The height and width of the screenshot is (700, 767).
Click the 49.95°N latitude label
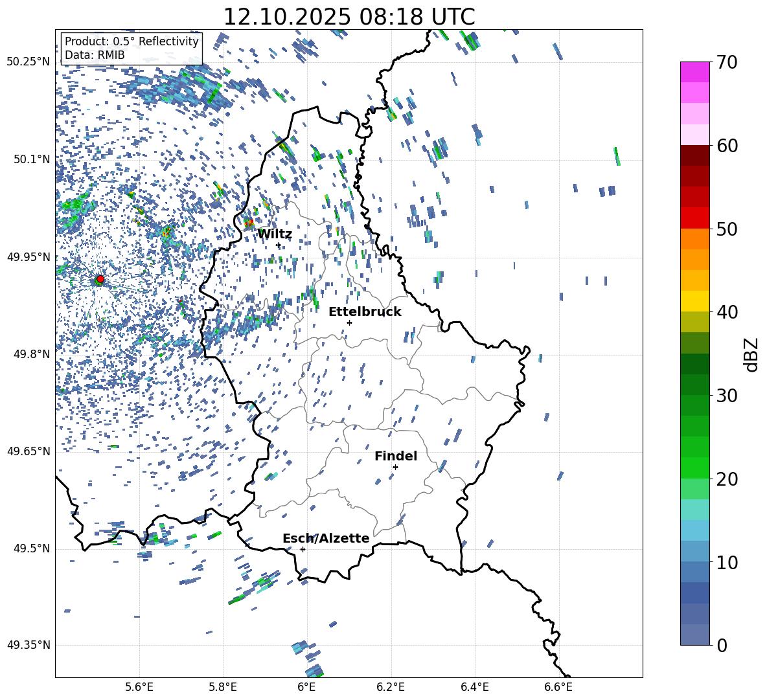pyautogui.click(x=29, y=257)
